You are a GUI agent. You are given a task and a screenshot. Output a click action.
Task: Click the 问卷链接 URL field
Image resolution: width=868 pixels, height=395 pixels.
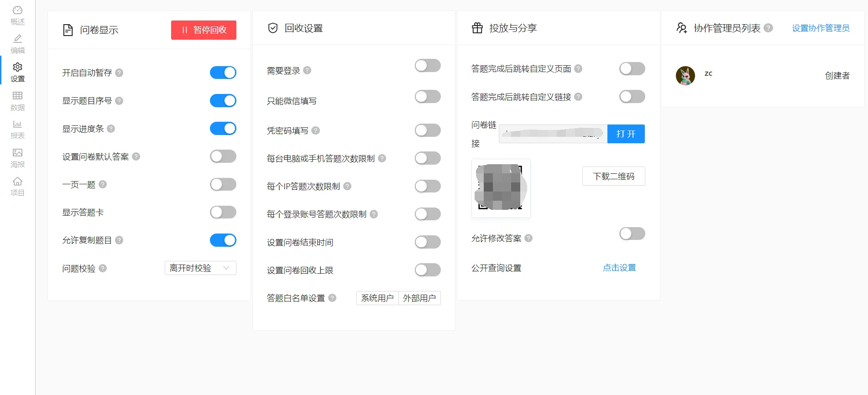[553, 134]
